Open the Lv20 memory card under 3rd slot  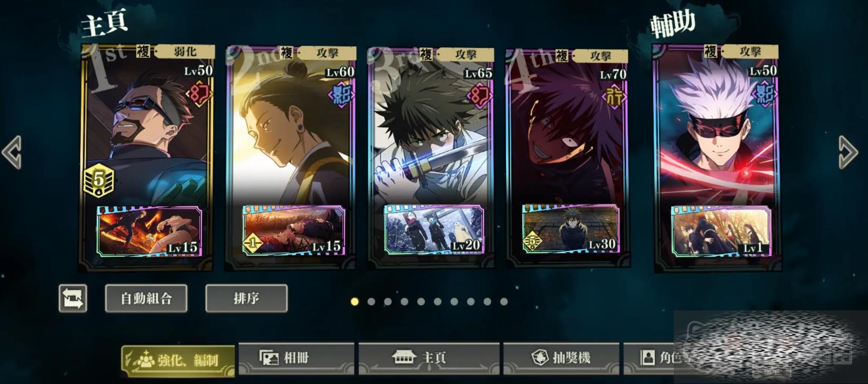[433, 229]
